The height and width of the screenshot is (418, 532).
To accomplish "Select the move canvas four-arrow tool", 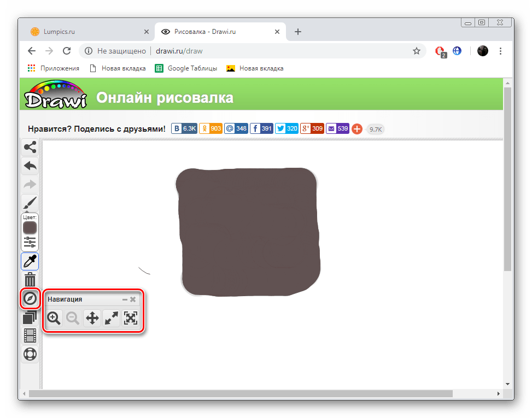I will coord(92,318).
